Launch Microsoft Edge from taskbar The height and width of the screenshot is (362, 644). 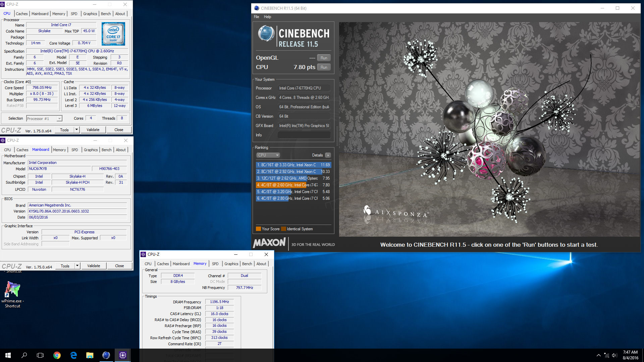pyautogui.click(x=73, y=355)
